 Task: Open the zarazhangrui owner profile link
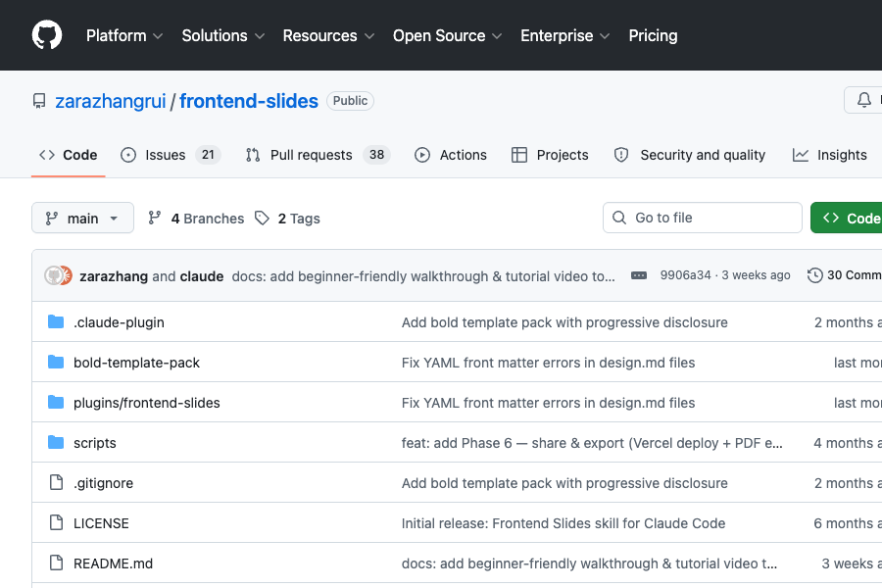pos(110,101)
